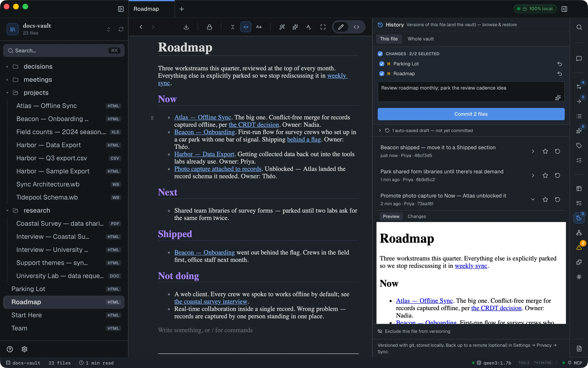588x368 pixels.
Task: Switch to the Changes tab in preview
Action: 416,216
